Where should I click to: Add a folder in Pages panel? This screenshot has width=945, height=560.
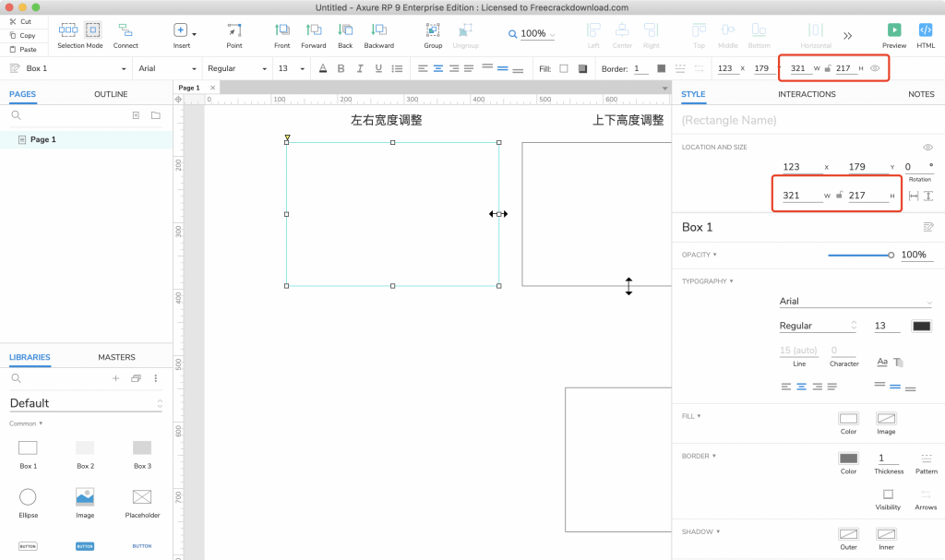pos(155,115)
